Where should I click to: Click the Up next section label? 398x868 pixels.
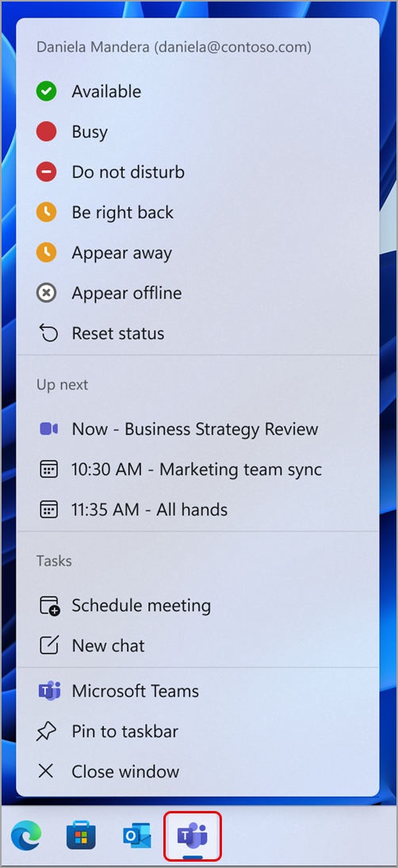coord(62,385)
